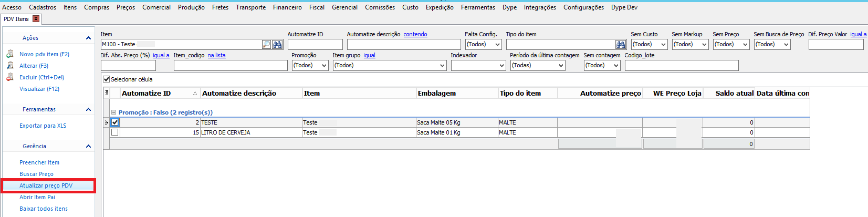Collapse the Gerência panel section
Screen dimensions: 868x217
pos(88,146)
